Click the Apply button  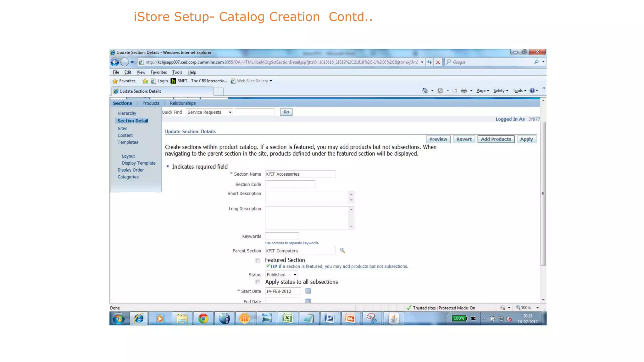pos(526,139)
